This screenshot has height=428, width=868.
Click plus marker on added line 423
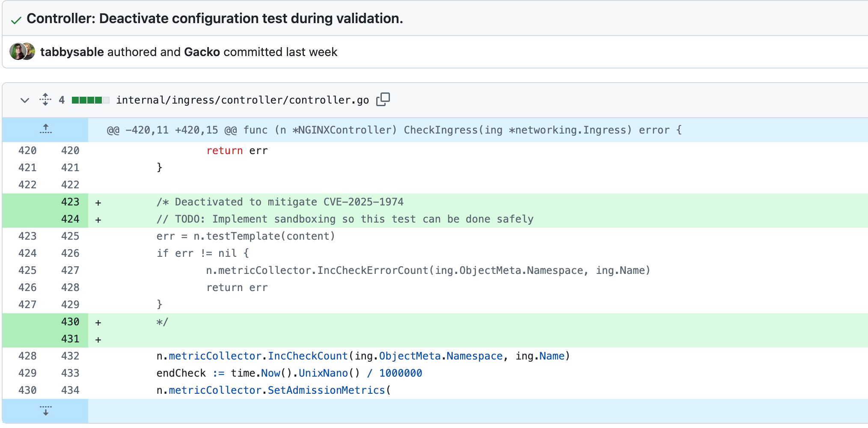click(x=98, y=202)
